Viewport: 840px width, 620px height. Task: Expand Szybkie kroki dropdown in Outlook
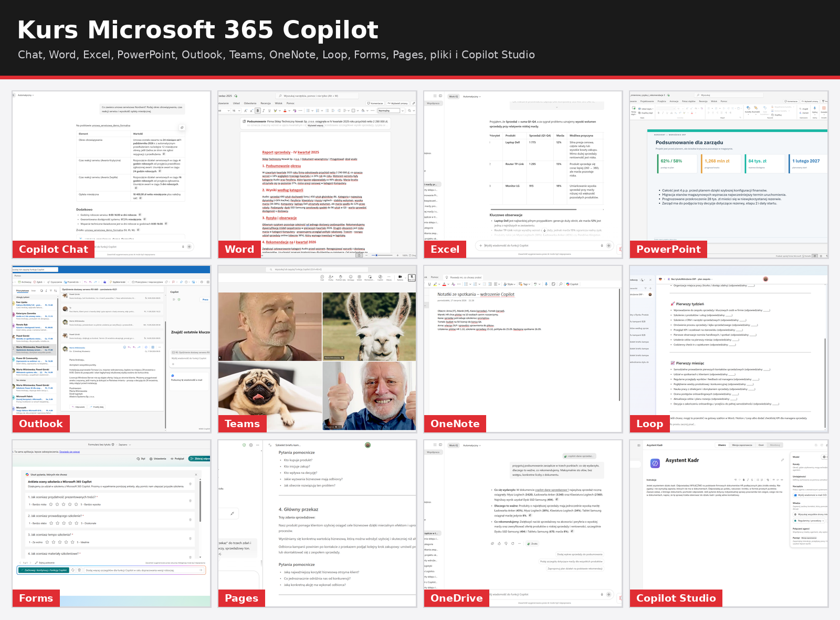coord(128,282)
